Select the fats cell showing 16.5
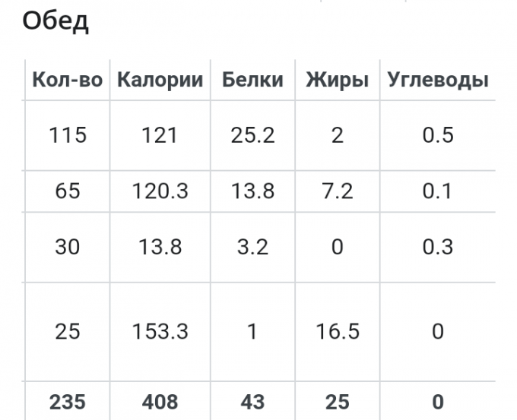The width and height of the screenshot is (517, 420). 337,331
